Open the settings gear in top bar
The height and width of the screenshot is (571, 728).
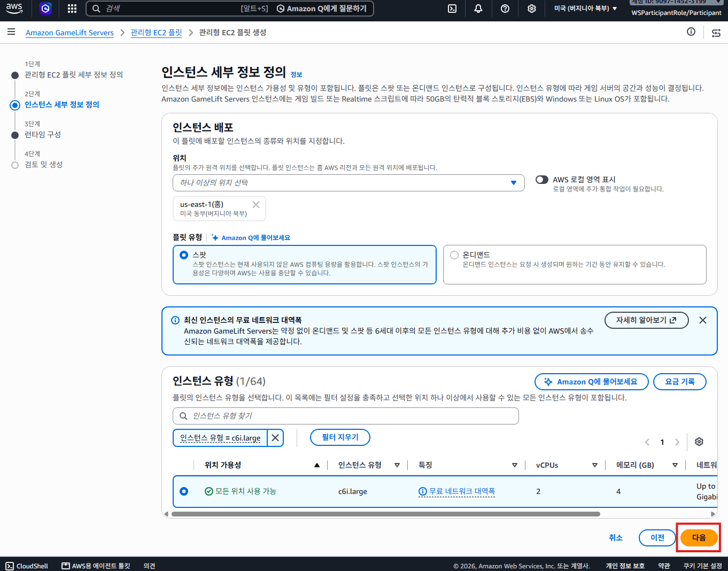pyautogui.click(x=532, y=9)
